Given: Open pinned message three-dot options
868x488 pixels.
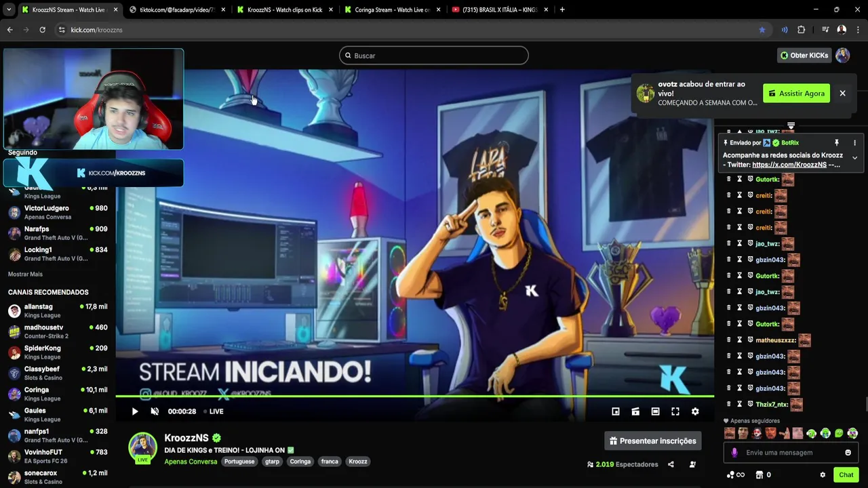Looking at the screenshot, I should [x=854, y=143].
